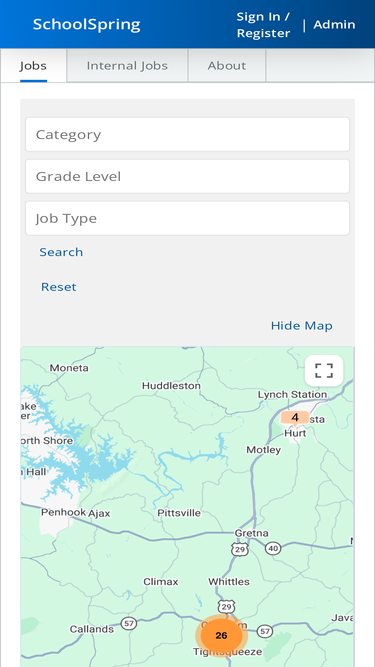
Task: Click the 26 jobs map cluster
Action: (221, 636)
